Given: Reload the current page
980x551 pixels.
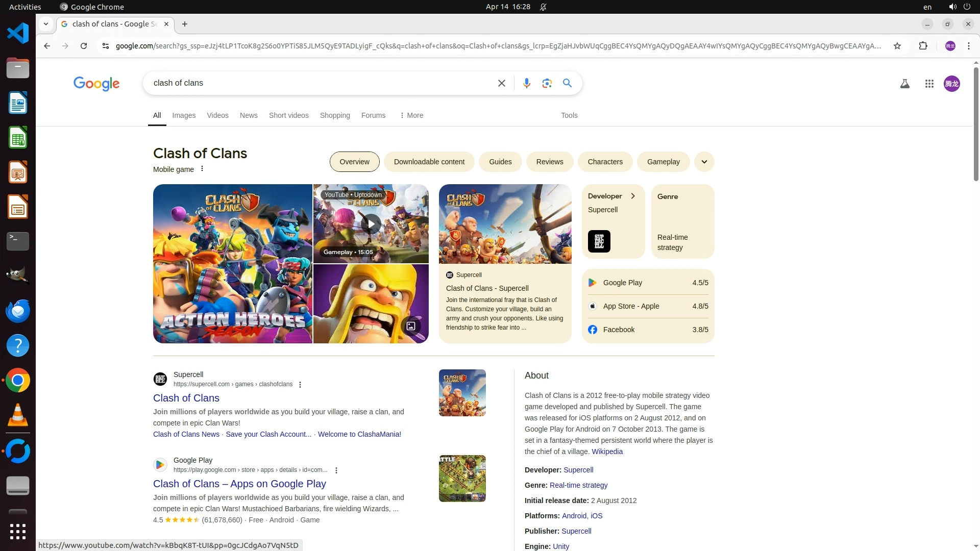Looking at the screenshot, I should pos(84,46).
